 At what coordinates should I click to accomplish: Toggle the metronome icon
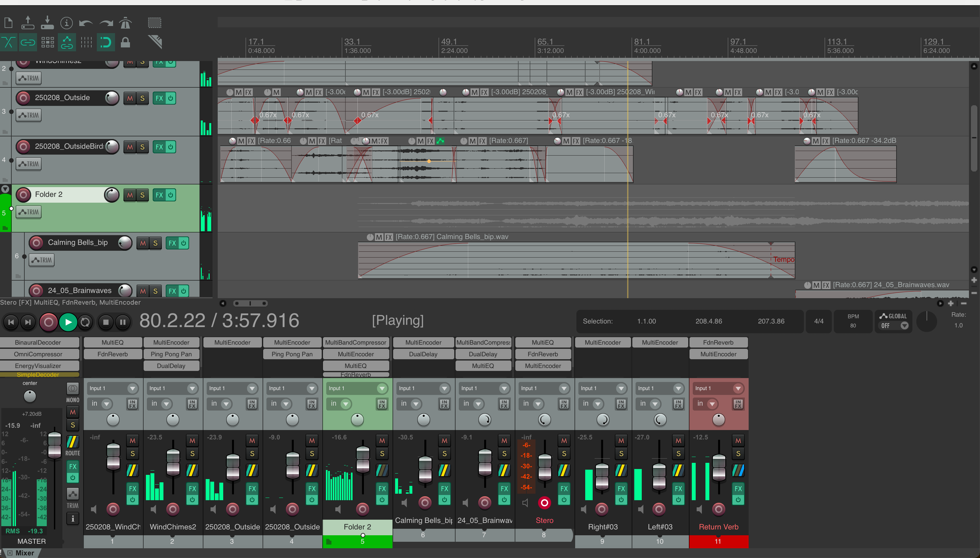[x=125, y=23]
